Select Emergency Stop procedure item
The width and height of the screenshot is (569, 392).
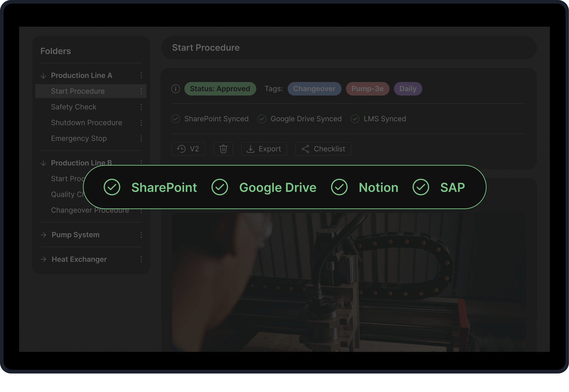point(79,138)
